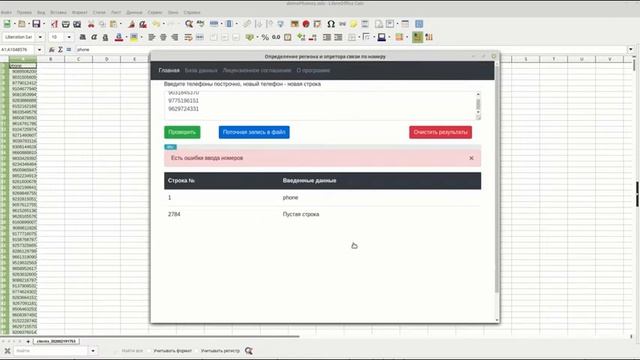Open the font size dropdown
The width and height of the screenshot is (640, 360).
[x=69, y=37]
